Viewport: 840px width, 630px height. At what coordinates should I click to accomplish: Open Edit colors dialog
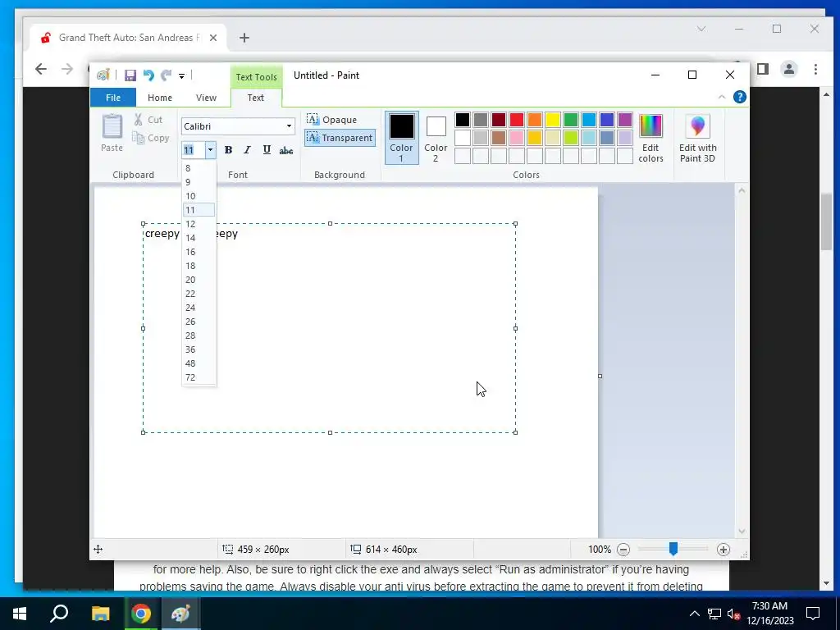(651, 138)
